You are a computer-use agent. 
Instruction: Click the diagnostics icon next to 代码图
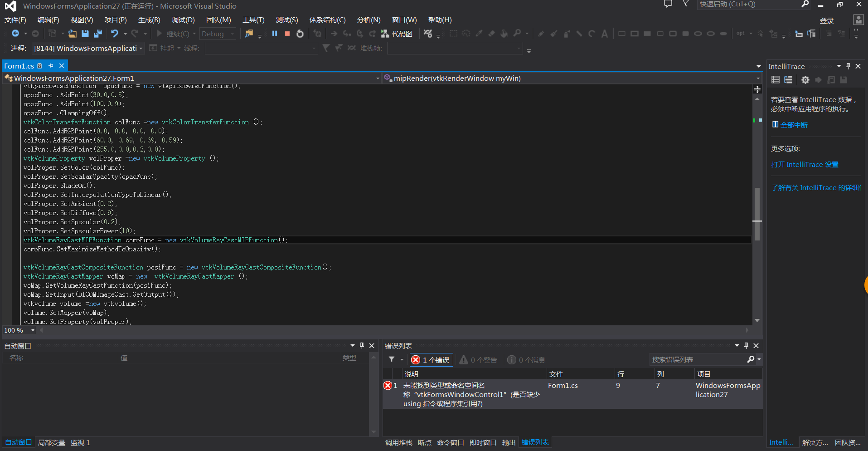coord(428,34)
